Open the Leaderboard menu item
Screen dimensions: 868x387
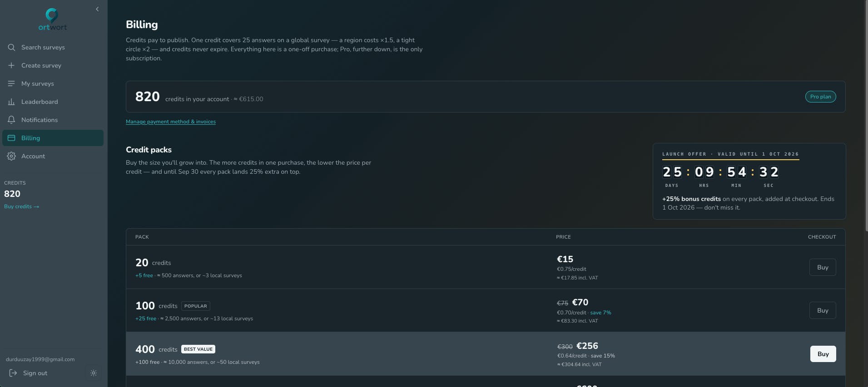(53, 102)
